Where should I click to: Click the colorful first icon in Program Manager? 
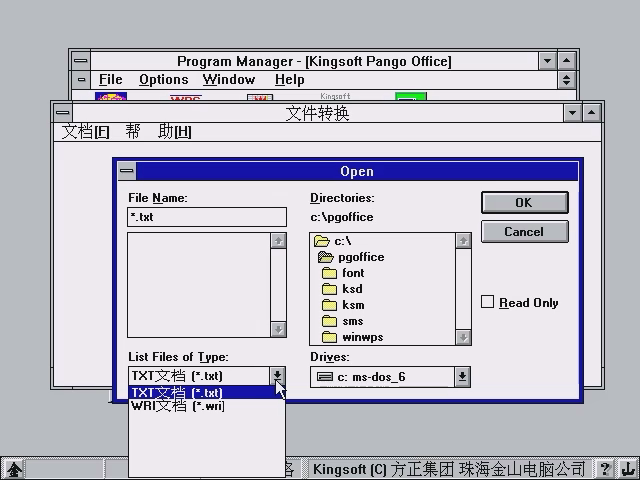click(x=111, y=96)
